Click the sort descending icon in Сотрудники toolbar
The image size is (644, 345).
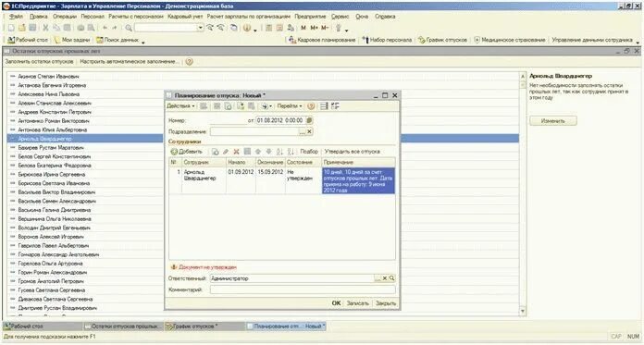click(x=291, y=152)
